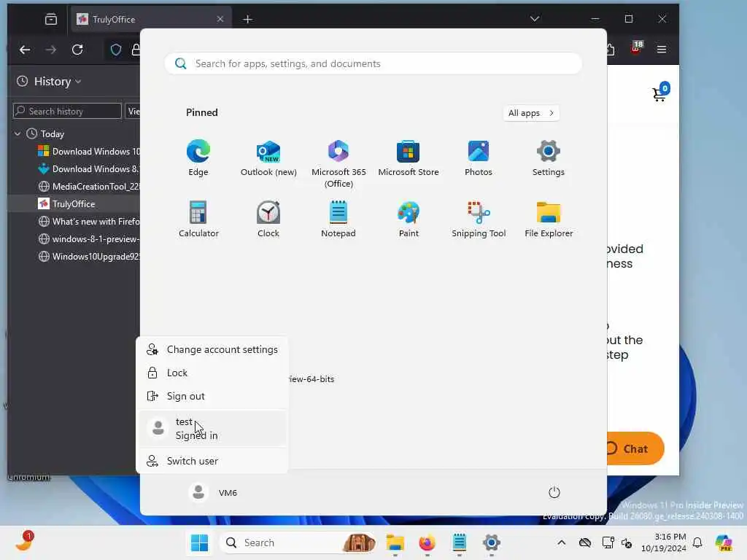The width and height of the screenshot is (747, 560).
Task: Open File Explorer from the Pinned section
Action: tap(549, 219)
